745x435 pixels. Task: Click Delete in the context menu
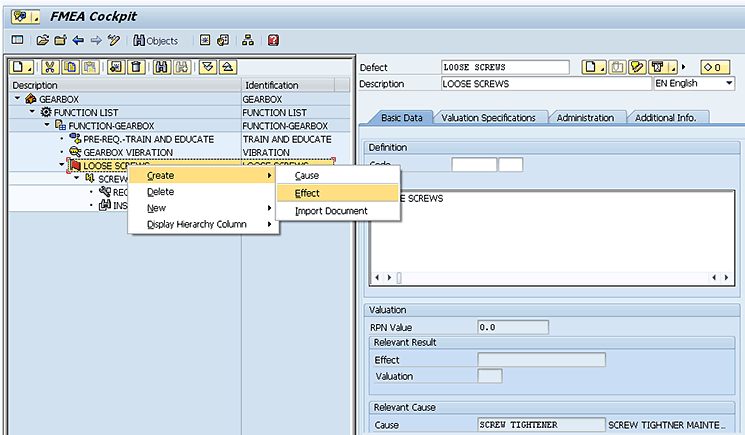coord(160,192)
